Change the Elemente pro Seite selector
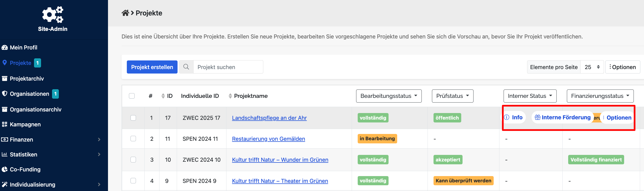Image resolution: width=644 pixels, height=191 pixels. click(x=592, y=67)
